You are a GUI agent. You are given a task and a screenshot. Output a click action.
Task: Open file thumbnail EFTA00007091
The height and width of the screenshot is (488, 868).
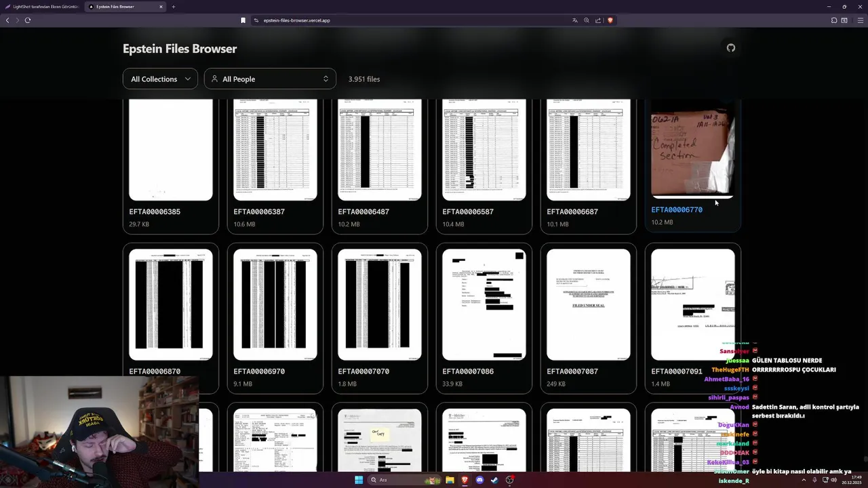click(x=693, y=304)
